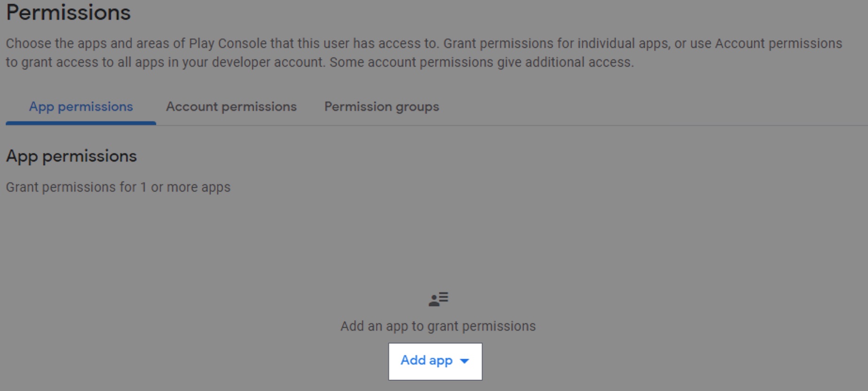Click the dropdown arrow next to Add app
This screenshot has width=868, height=391.
465,361
